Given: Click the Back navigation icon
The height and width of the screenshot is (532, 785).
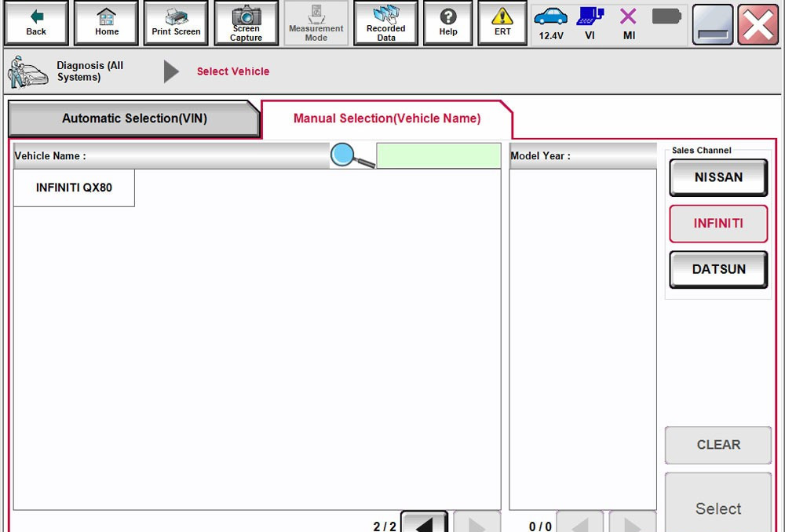Looking at the screenshot, I should [x=35, y=23].
